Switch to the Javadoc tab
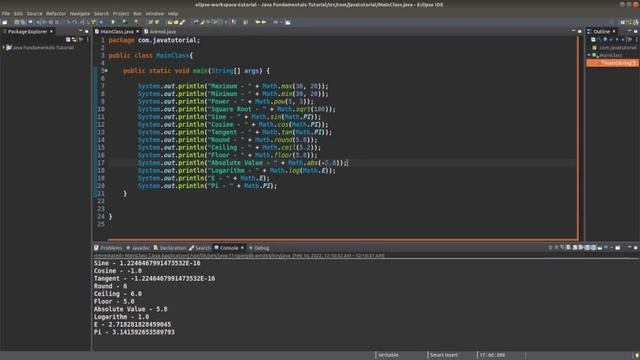 click(138, 248)
